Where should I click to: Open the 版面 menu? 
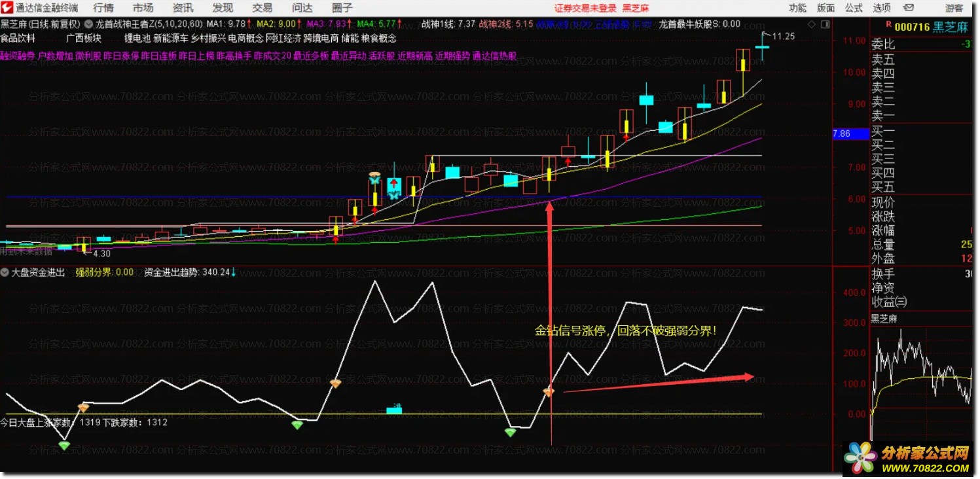click(x=826, y=8)
